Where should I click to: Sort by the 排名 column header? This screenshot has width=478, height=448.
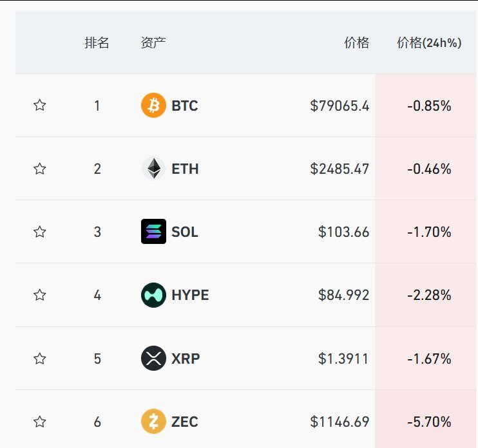(x=97, y=42)
